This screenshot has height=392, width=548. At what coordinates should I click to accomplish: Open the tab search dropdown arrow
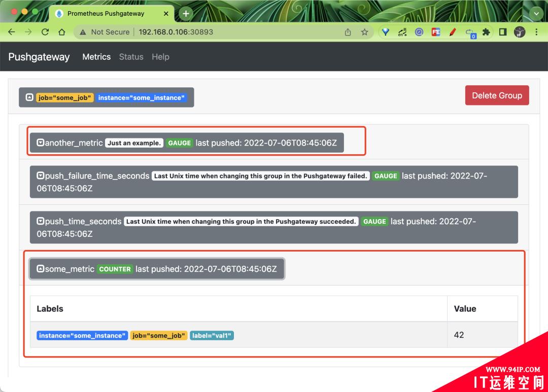pos(536,14)
